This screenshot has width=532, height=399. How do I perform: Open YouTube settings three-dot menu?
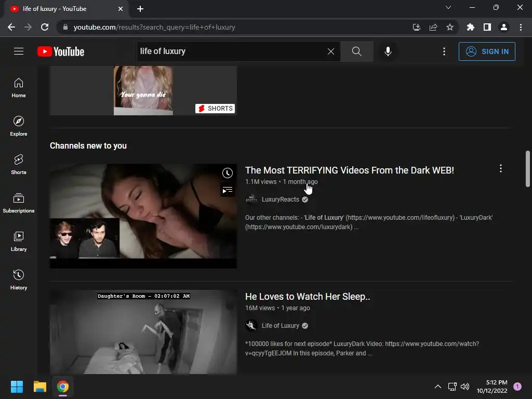click(x=444, y=51)
